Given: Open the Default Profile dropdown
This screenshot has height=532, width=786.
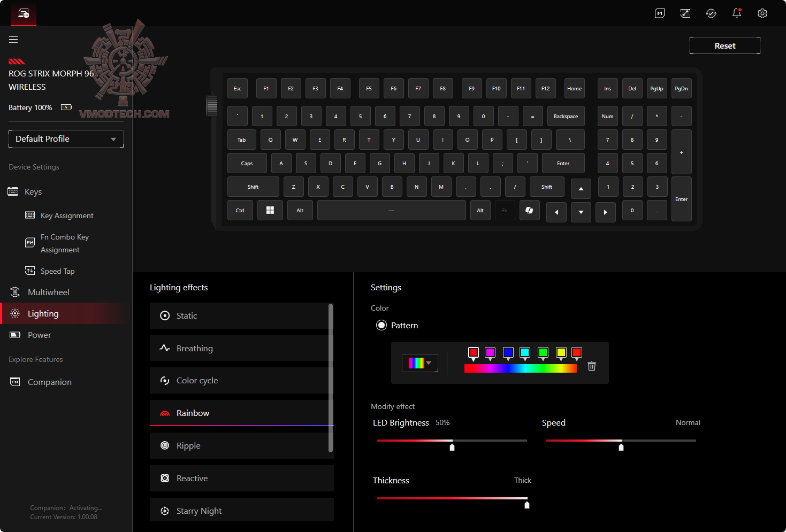Looking at the screenshot, I should (66, 139).
